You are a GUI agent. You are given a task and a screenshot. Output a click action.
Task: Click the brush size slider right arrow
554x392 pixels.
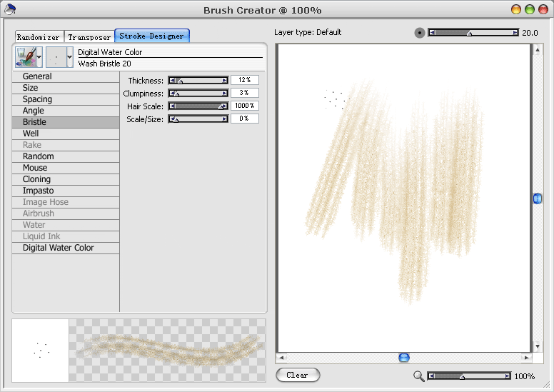(x=515, y=33)
